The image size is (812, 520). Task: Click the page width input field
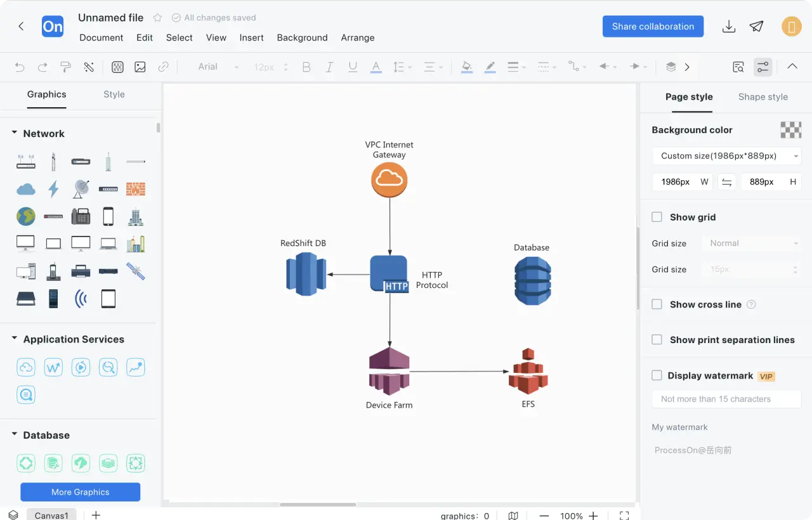point(676,182)
